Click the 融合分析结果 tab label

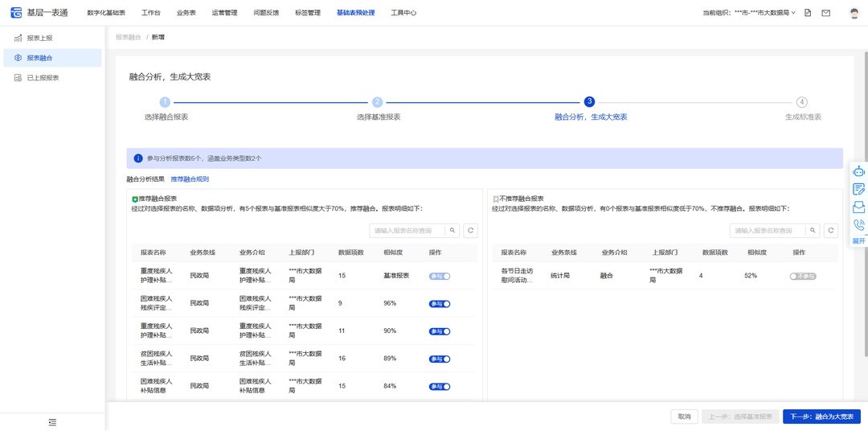145,179
